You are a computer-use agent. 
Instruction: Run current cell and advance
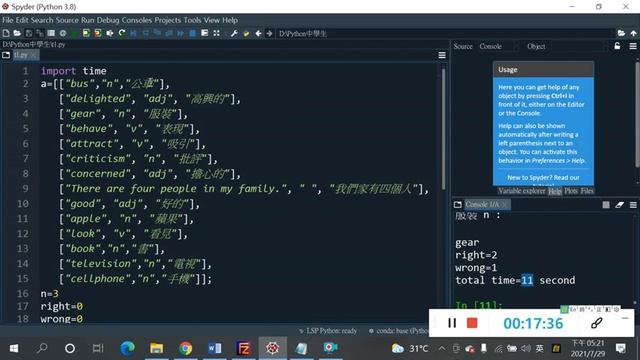tap(98, 33)
